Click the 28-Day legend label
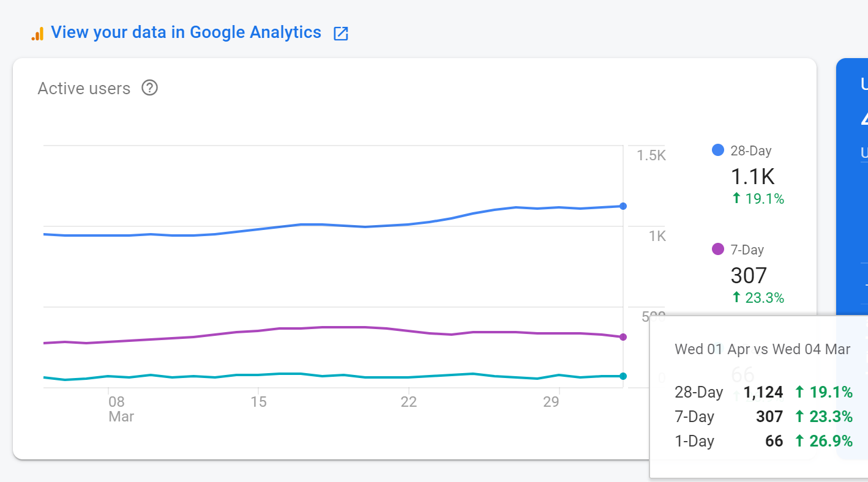 pos(751,150)
